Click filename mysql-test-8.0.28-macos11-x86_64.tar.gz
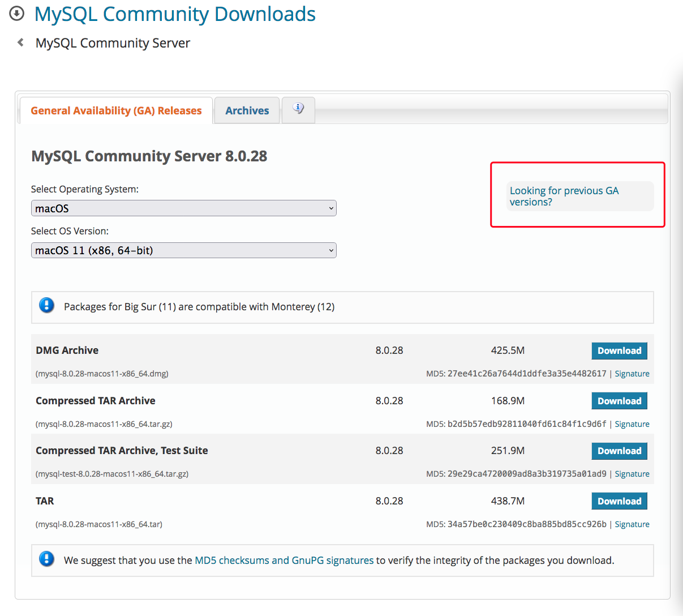The image size is (683, 616). pyautogui.click(x=112, y=474)
